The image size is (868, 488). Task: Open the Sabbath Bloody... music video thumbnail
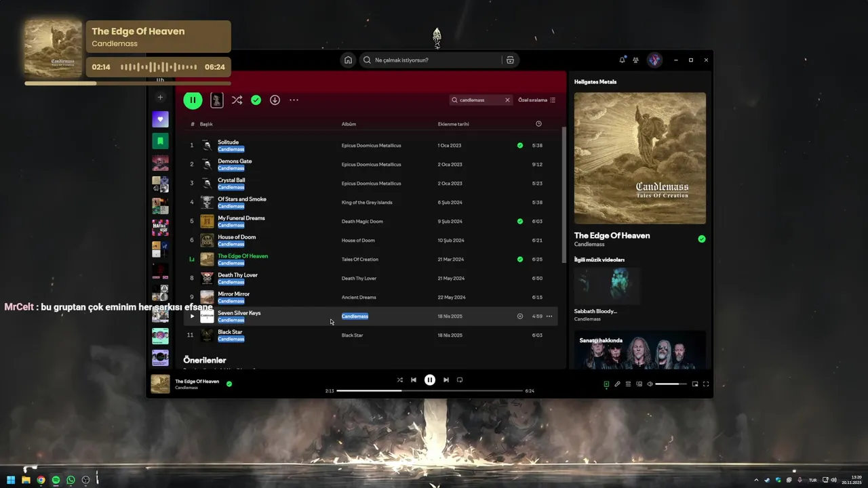point(606,285)
